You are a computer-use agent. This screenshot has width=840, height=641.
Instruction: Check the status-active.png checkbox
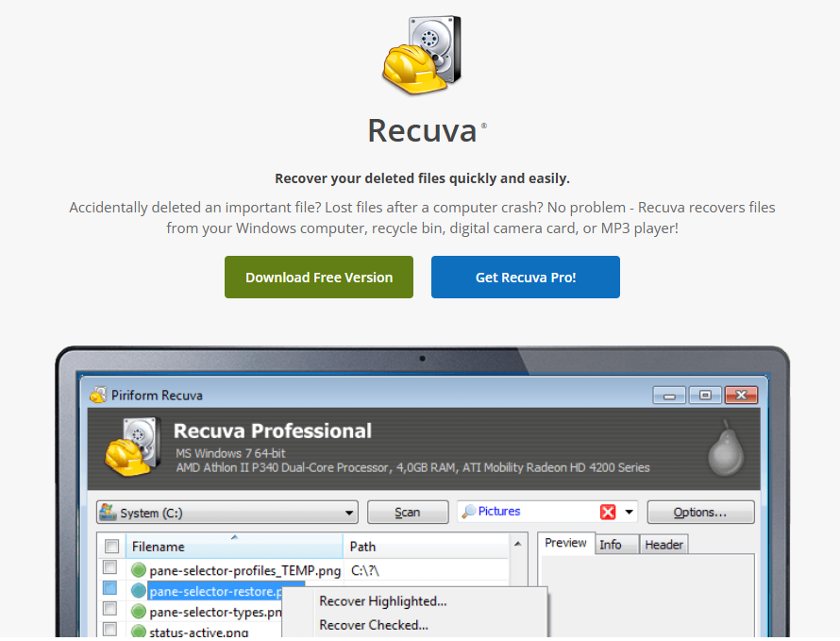tap(109, 629)
